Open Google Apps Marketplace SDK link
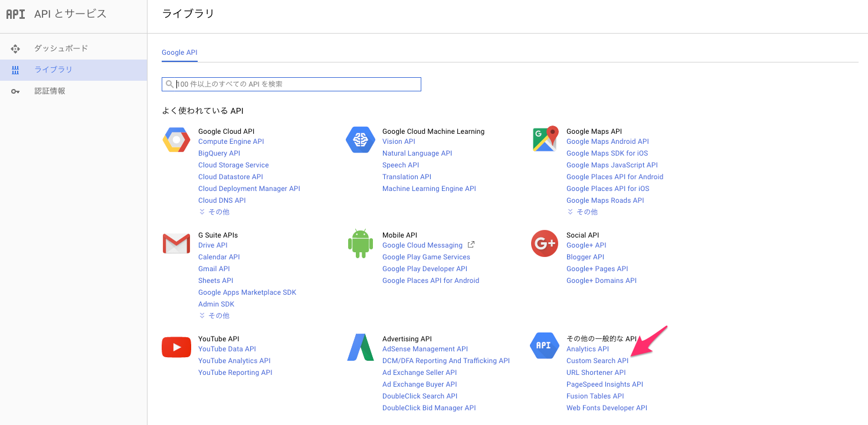This screenshot has height=425, width=868. click(x=247, y=292)
